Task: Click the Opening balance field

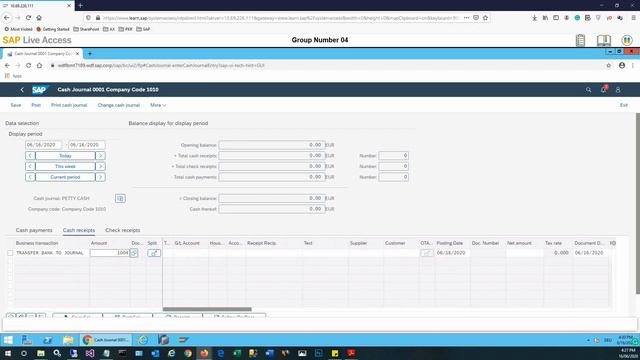Action: tap(272, 145)
